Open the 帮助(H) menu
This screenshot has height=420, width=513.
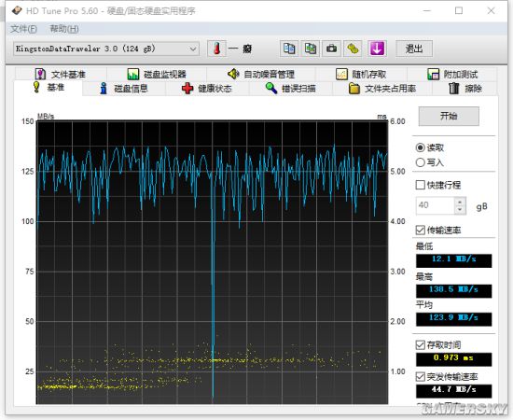click(x=64, y=29)
